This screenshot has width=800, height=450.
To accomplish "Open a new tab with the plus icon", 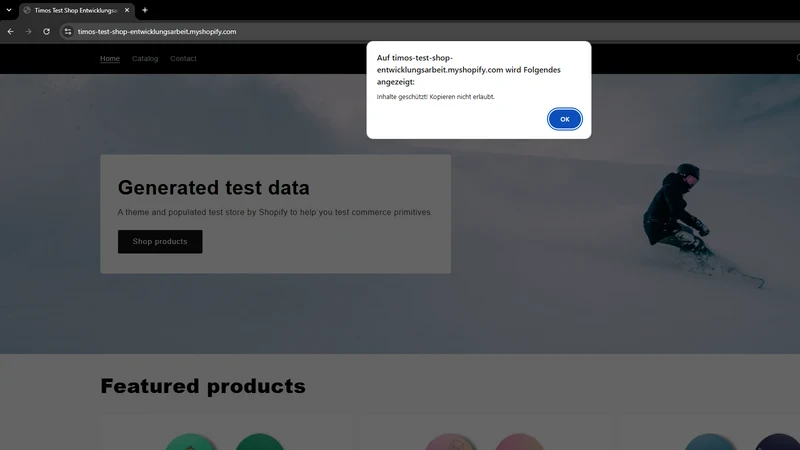I will (145, 10).
